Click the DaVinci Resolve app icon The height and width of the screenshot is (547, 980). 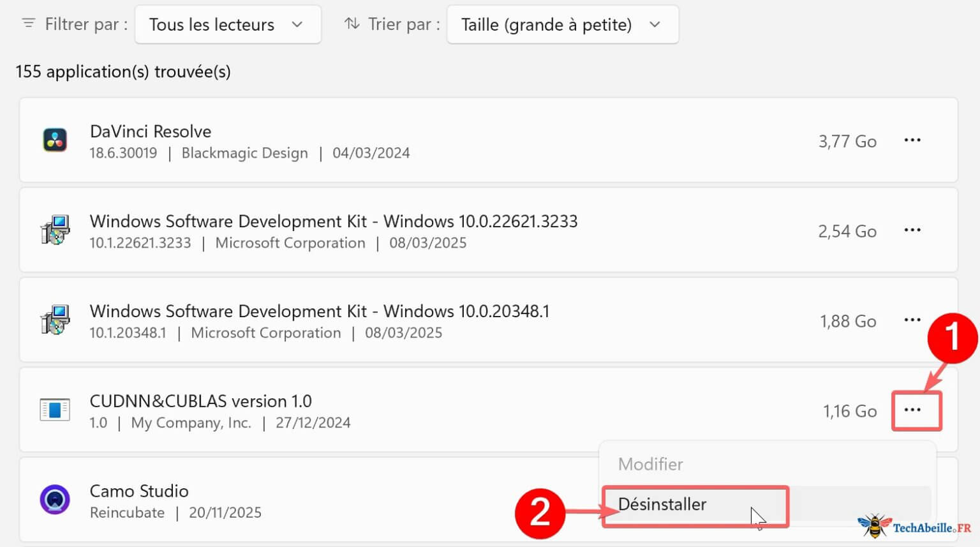point(55,140)
